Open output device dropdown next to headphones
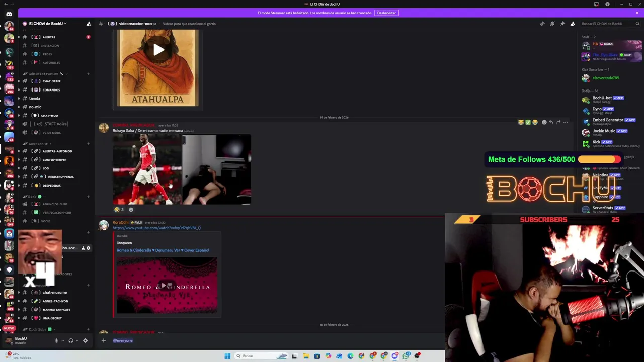 coord(77,340)
